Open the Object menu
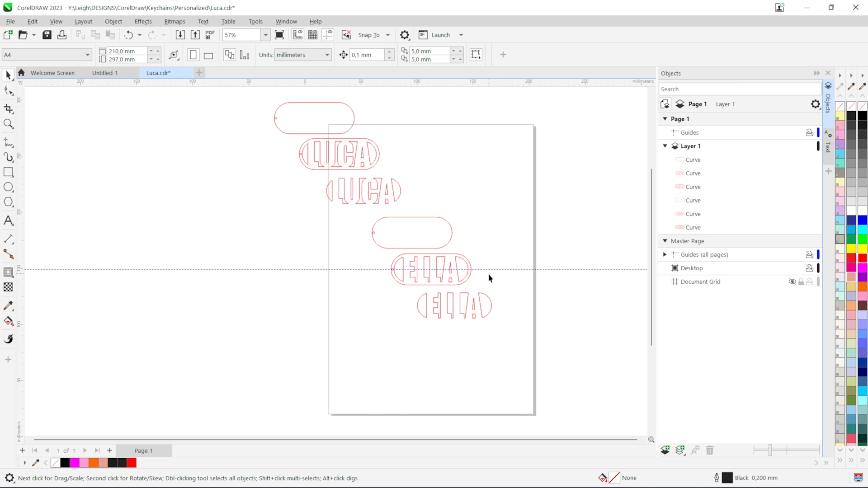The image size is (868, 488). [x=113, y=21]
